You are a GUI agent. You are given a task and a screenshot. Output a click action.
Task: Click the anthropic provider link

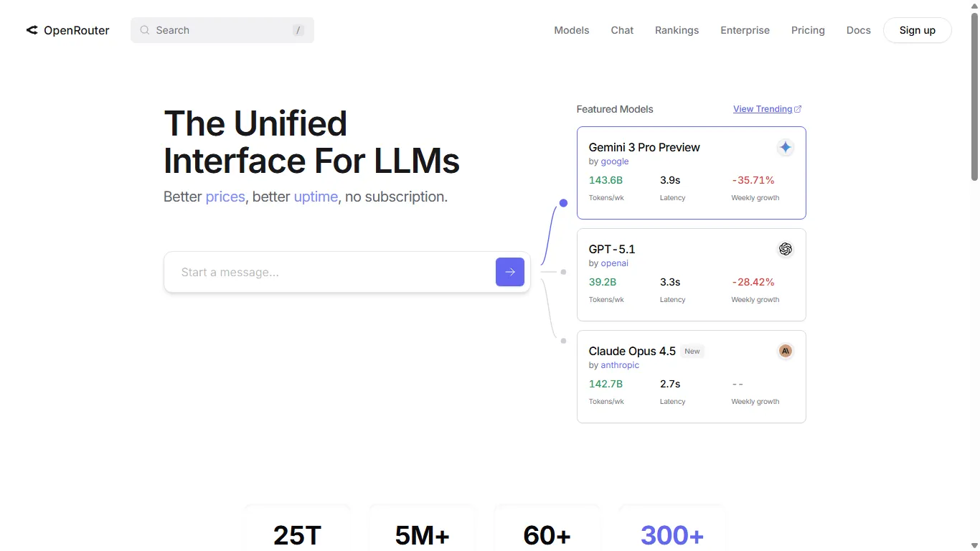[x=620, y=365]
